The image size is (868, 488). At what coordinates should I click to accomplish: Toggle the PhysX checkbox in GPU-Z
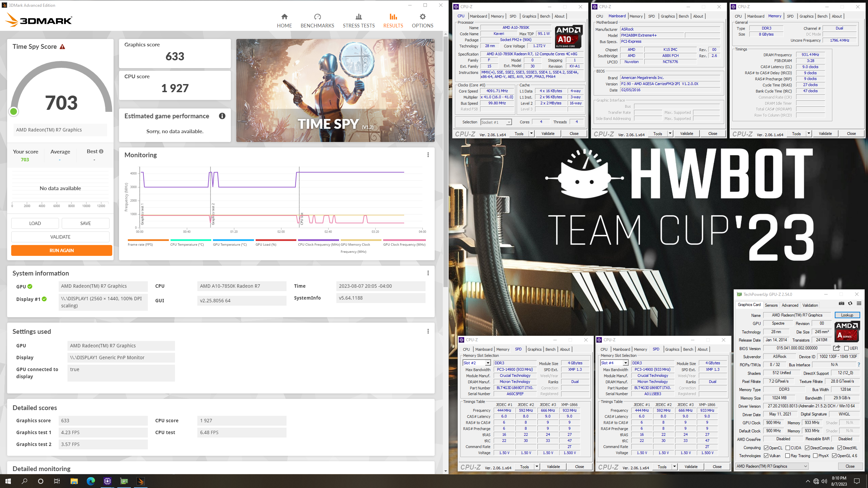coord(815,455)
